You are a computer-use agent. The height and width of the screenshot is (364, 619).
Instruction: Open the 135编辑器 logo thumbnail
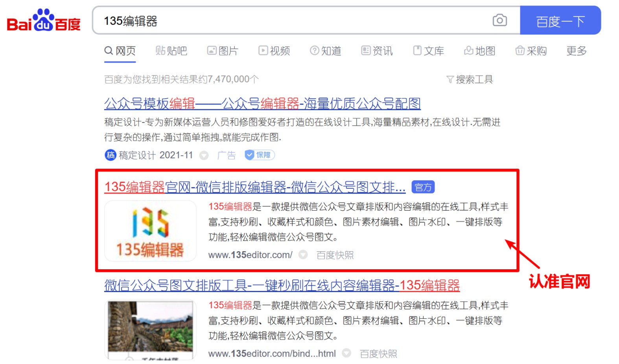click(x=150, y=231)
